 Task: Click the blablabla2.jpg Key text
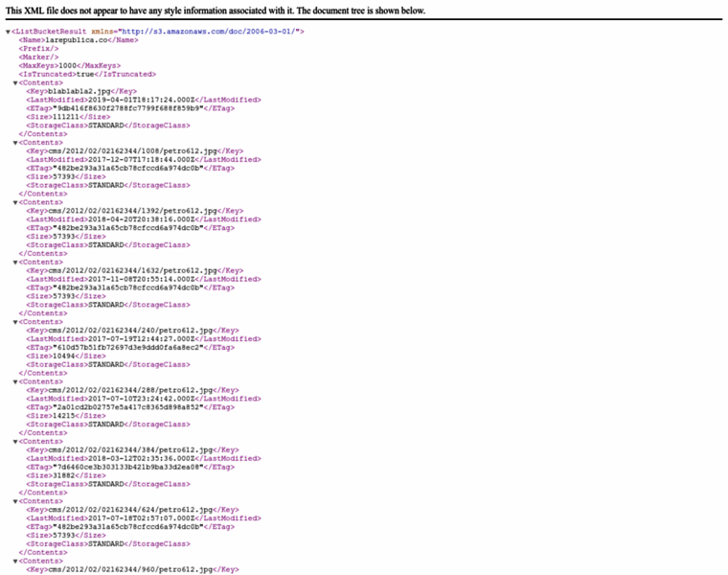[x=80, y=91]
